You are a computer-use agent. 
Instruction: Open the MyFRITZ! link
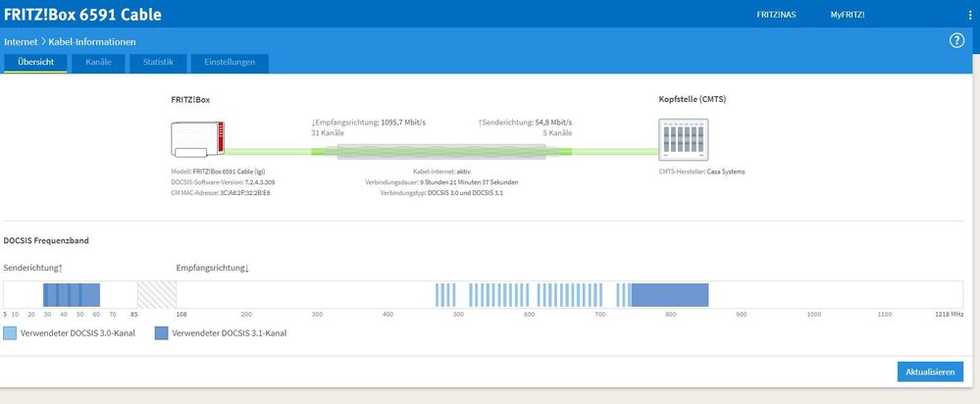848,15
